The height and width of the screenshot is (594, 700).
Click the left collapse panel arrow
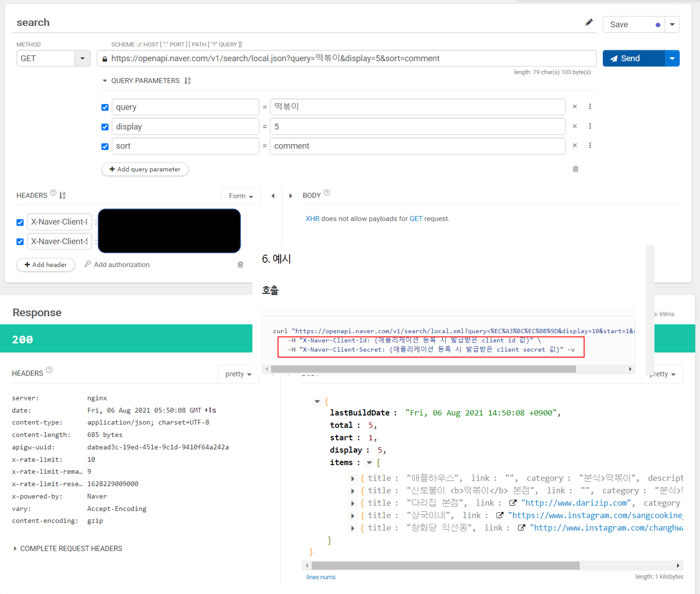(273, 196)
